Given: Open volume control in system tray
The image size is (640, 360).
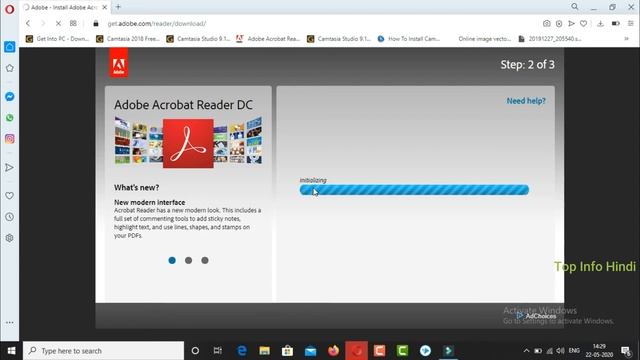Looking at the screenshot, I should tap(560, 351).
